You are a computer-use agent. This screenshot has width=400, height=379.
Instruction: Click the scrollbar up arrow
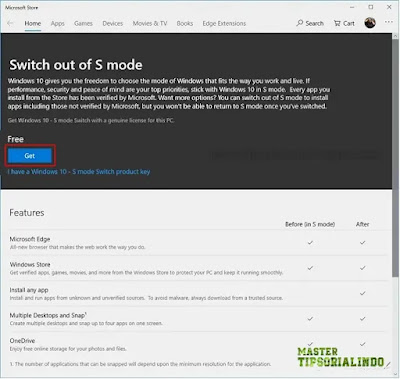pos(395,36)
